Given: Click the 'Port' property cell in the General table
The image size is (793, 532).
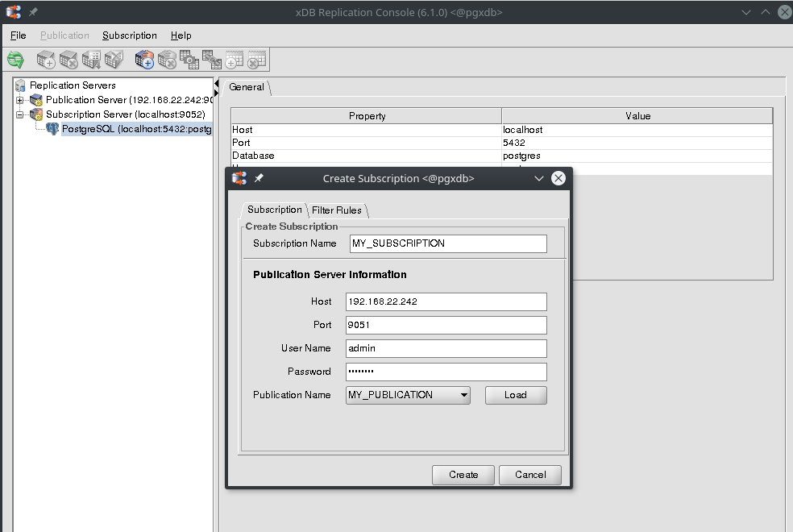Looking at the screenshot, I should [x=367, y=143].
